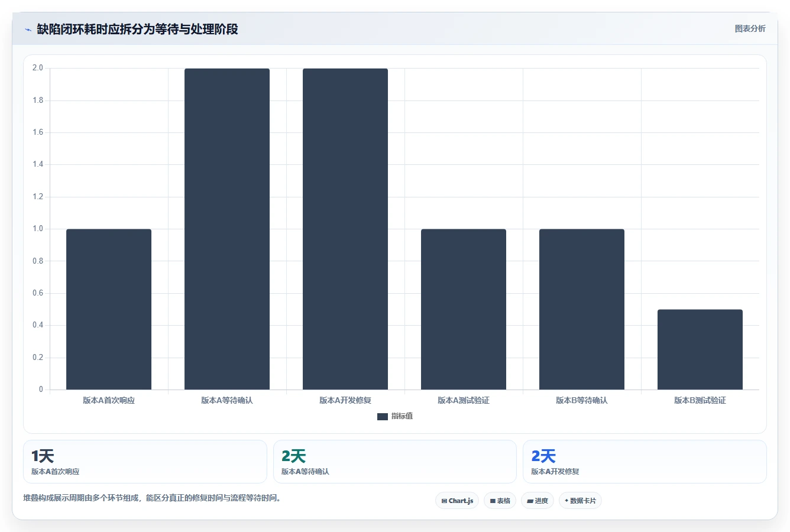790x532 pixels.
Task: Click the chart title 缺陷闭环耗时应拆分为等待与处理阶段
Action: pyautogui.click(x=137, y=29)
